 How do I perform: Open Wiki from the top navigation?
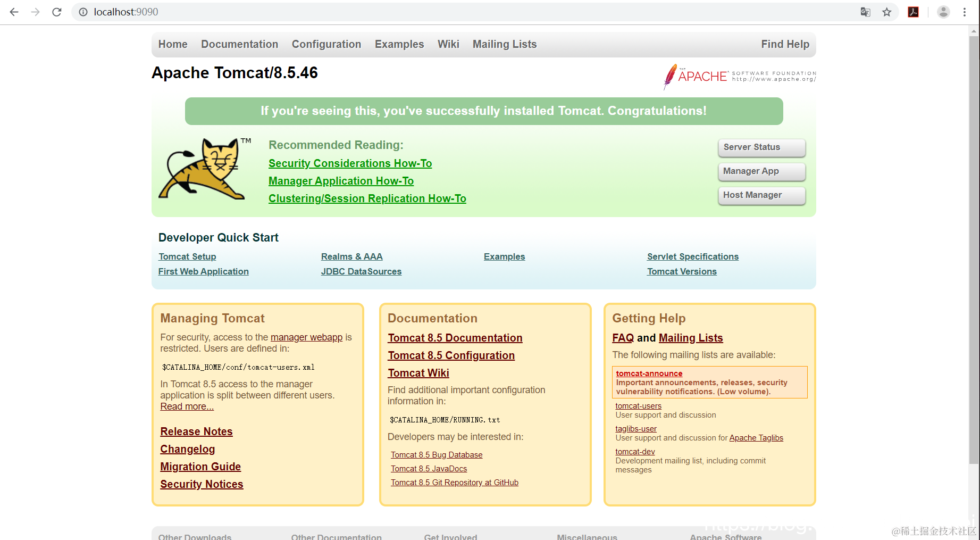pyautogui.click(x=448, y=44)
